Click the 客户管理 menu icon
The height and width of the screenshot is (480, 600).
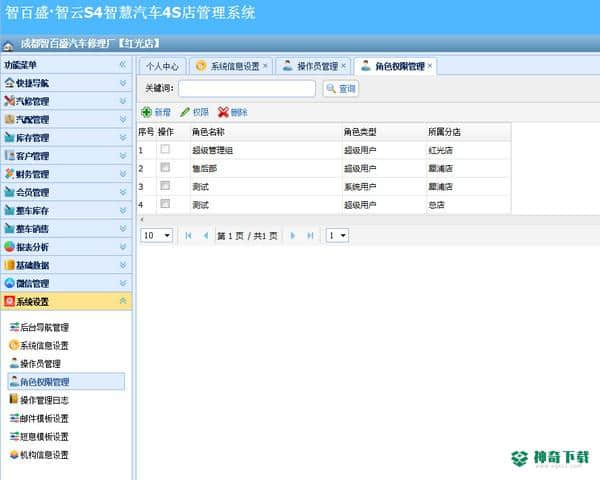(9, 155)
